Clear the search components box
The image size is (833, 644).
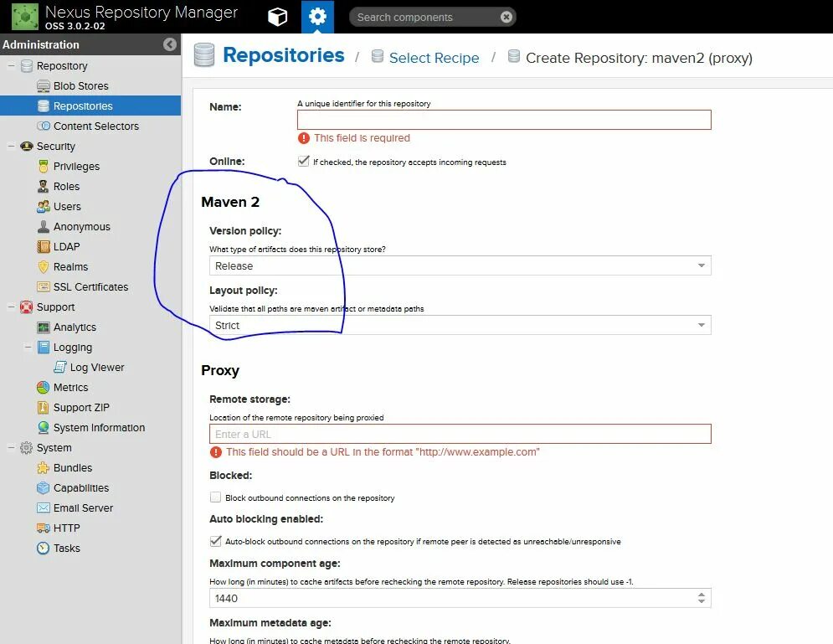click(506, 17)
